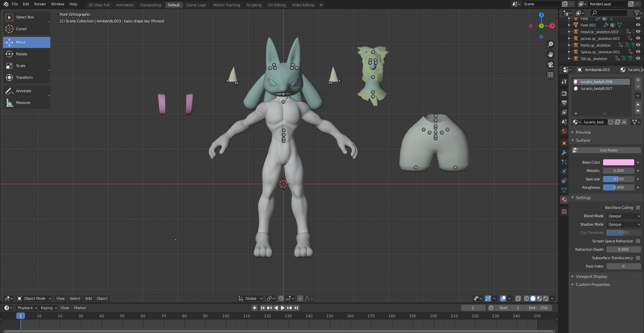Enable Backface Culling checkbox
644x333 pixels.
pos(638,208)
